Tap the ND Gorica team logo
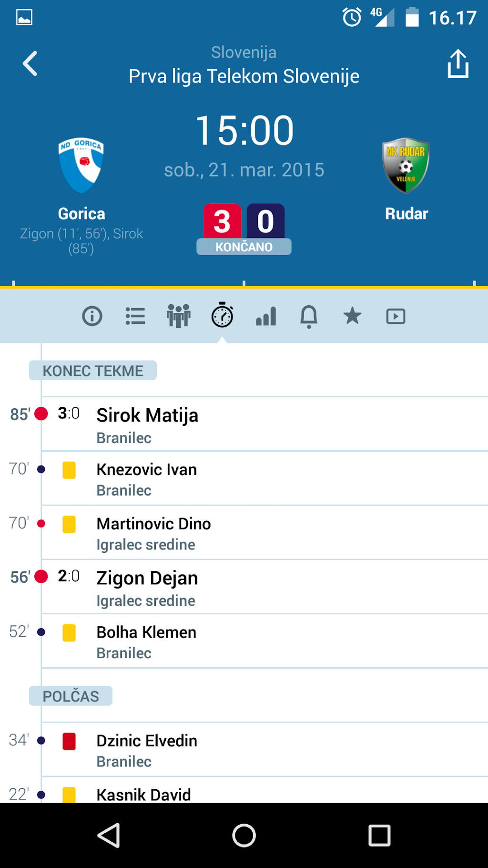The height and width of the screenshot is (868, 488). [x=81, y=165]
